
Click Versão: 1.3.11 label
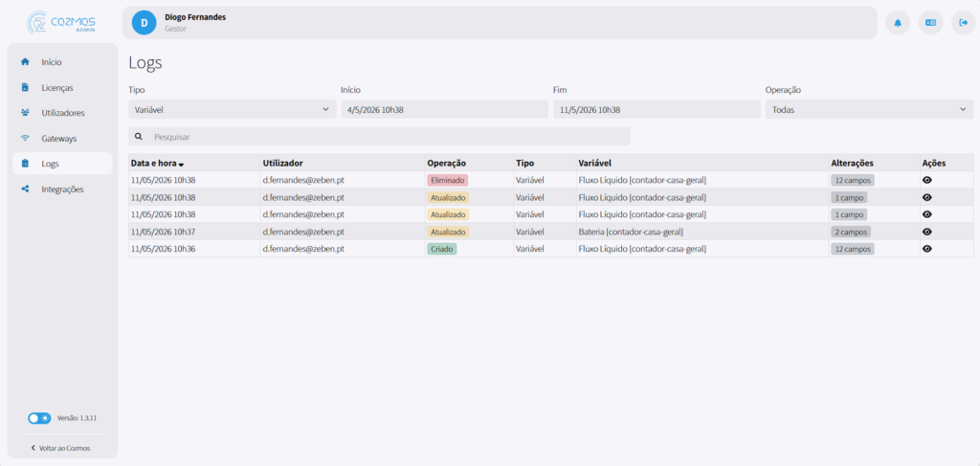point(77,418)
